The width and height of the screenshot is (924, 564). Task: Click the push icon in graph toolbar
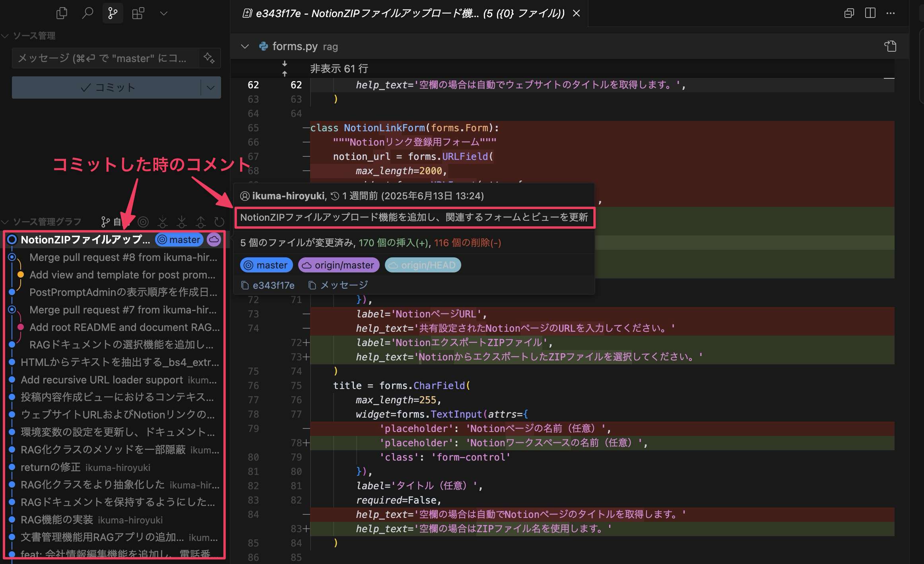click(x=200, y=222)
